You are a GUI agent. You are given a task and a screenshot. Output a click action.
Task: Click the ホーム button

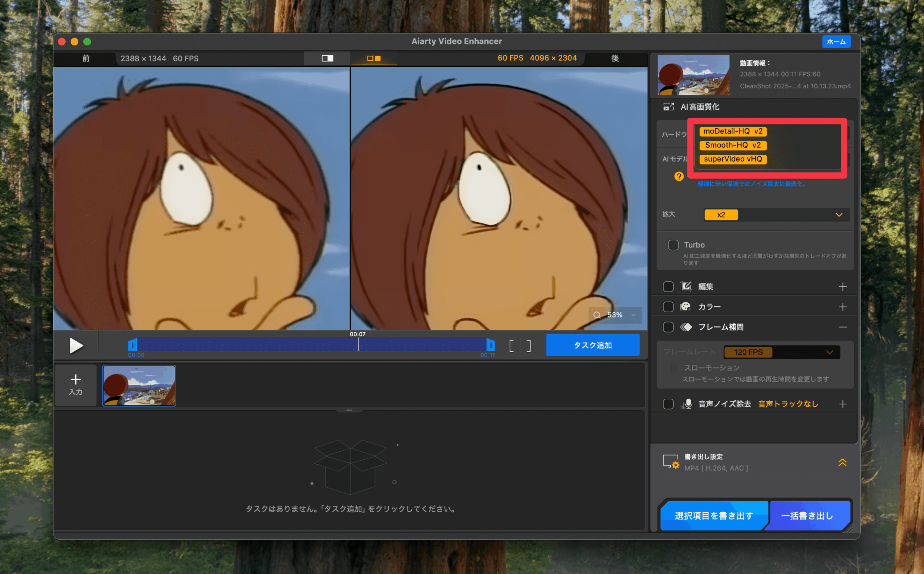[836, 41]
